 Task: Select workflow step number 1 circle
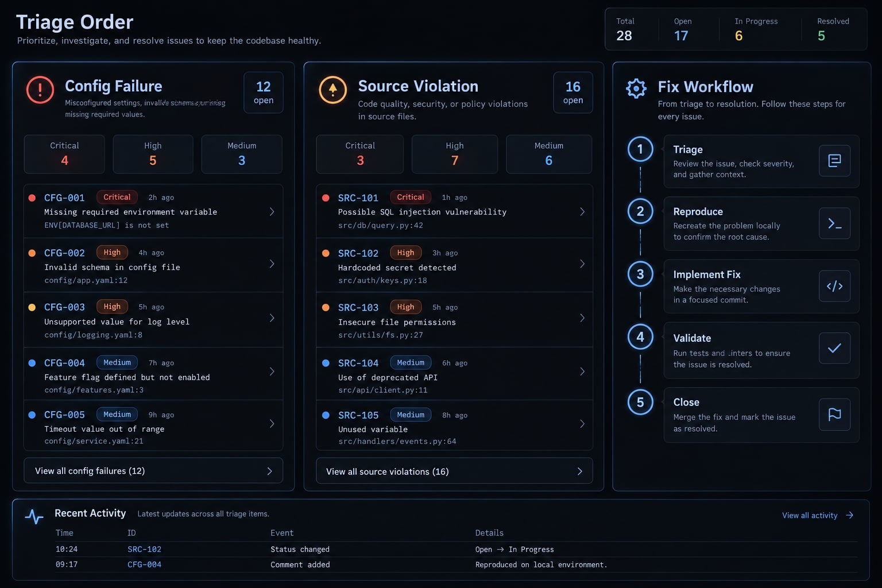[x=640, y=149]
